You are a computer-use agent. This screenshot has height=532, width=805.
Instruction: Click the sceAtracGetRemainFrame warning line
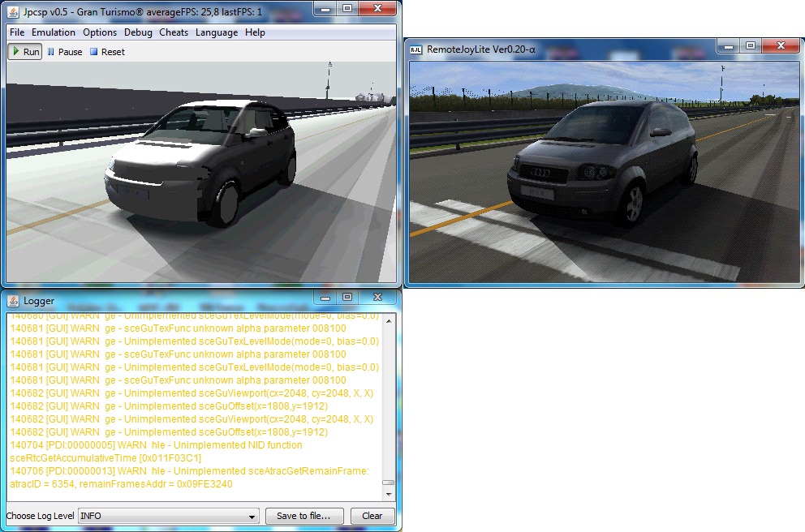189,471
